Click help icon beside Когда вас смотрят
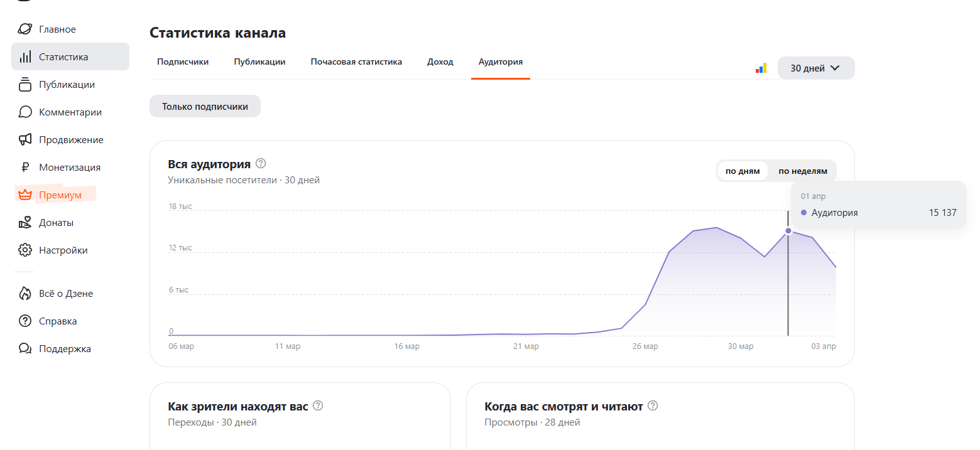The width and height of the screenshot is (980, 450). [653, 406]
